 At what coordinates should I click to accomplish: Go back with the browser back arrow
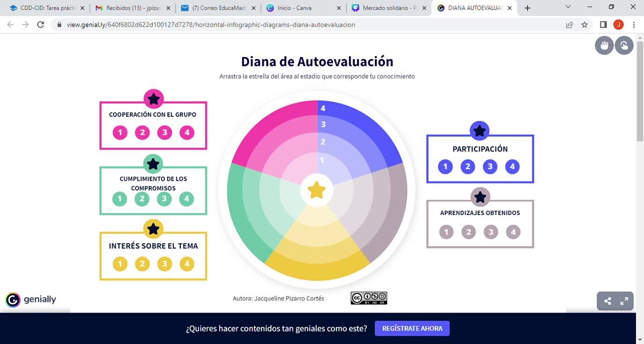pyautogui.click(x=11, y=25)
